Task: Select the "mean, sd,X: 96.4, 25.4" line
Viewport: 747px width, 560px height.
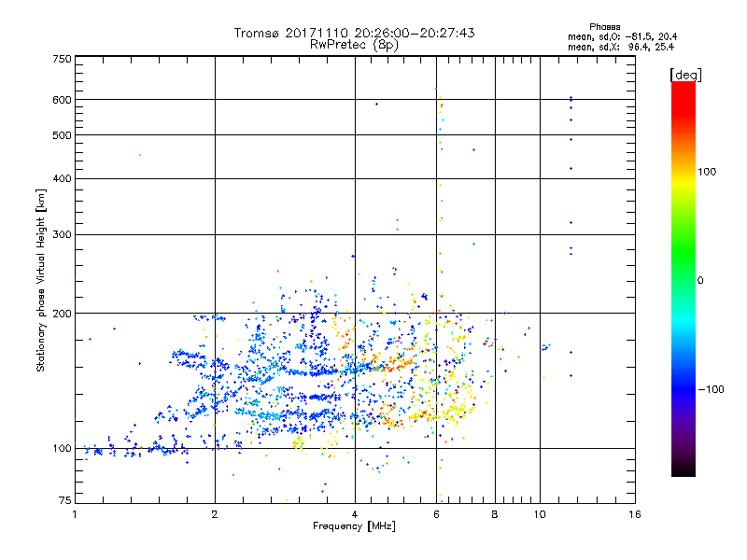Action: 621,47
